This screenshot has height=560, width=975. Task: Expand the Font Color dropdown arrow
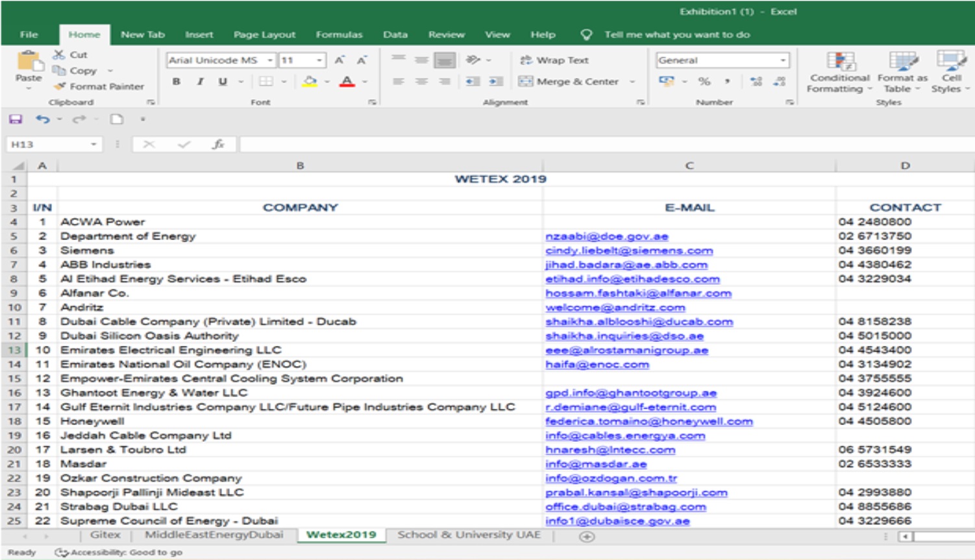tap(365, 82)
